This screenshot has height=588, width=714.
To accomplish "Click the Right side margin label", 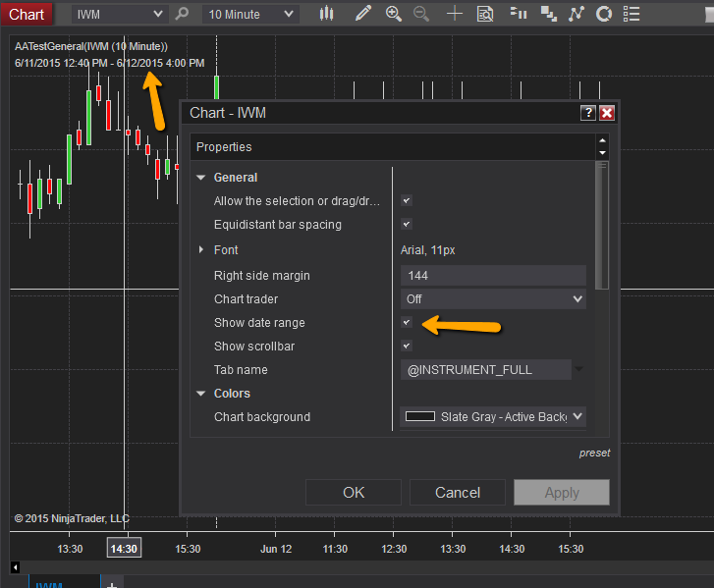I will point(262,275).
